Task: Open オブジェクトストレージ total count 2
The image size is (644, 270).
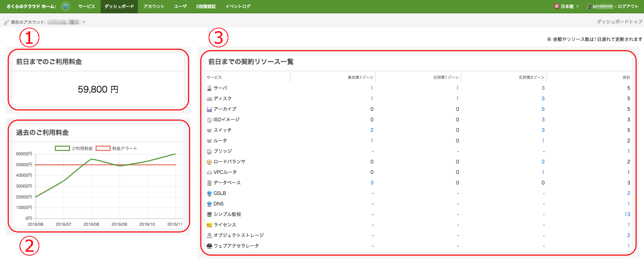Action: [629, 235]
